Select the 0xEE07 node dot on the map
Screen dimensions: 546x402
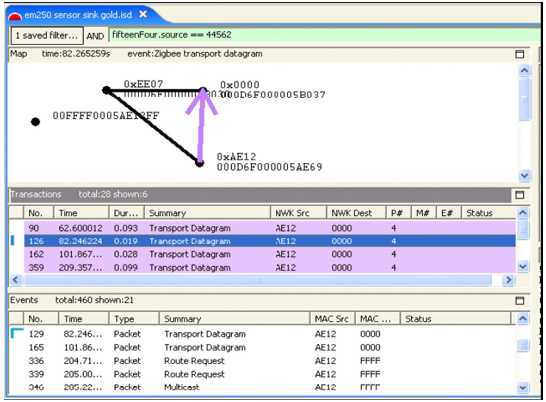(x=107, y=91)
